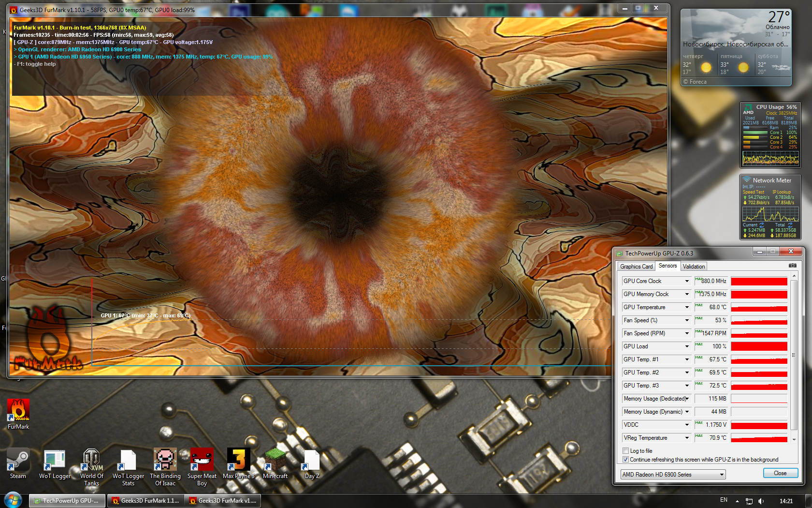Image resolution: width=812 pixels, height=508 pixels.
Task: Open the Minecraft desktop shortcut
Action: 275,463
